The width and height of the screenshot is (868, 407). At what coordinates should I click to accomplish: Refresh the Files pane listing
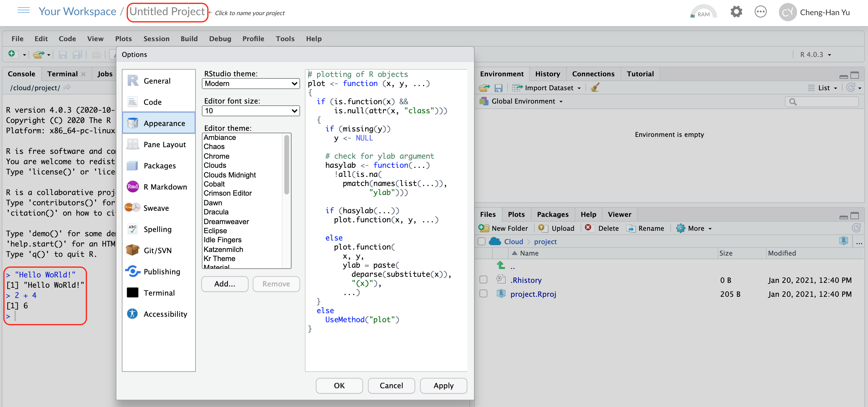tap(856, 228)
